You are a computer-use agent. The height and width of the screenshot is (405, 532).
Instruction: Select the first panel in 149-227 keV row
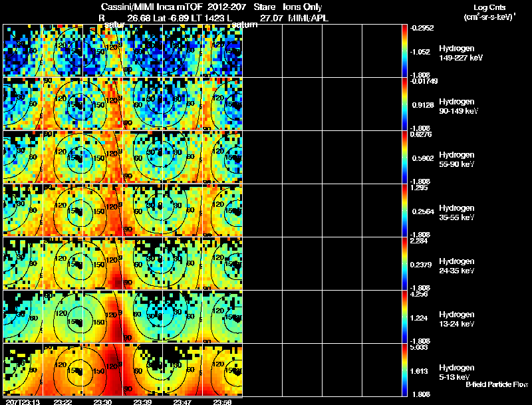(23, 51)
